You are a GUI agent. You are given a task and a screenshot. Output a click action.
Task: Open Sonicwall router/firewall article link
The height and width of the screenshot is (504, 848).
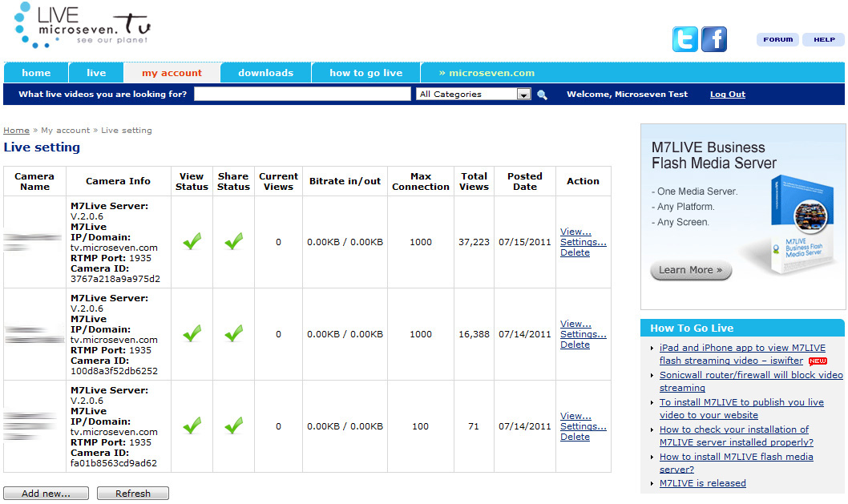tap(751, 381)
